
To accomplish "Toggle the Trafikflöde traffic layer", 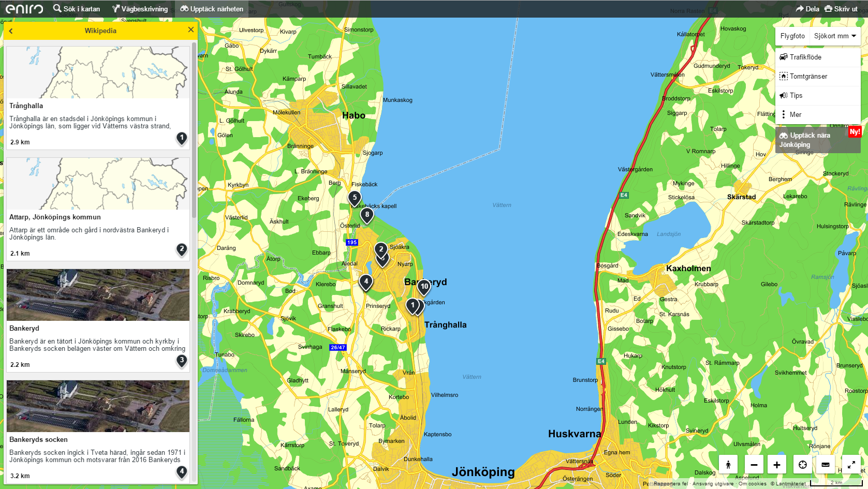I will (x=805, y=57).
